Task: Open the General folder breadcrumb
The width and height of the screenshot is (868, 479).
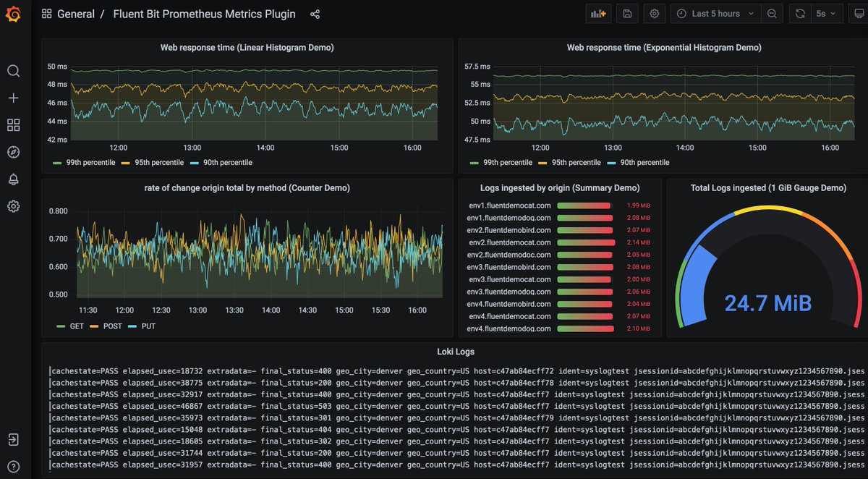Action: pos(75,14)
